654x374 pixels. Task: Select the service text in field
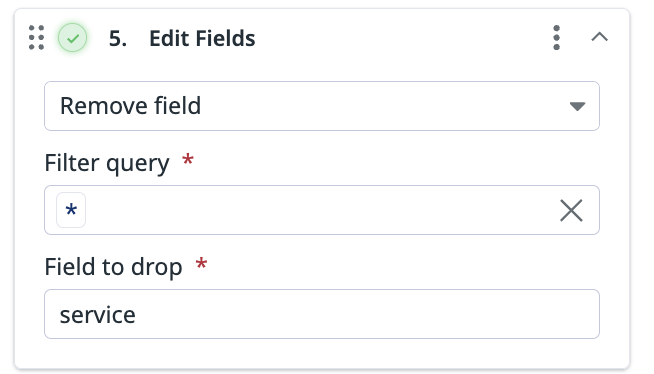[x=98, y=315]
